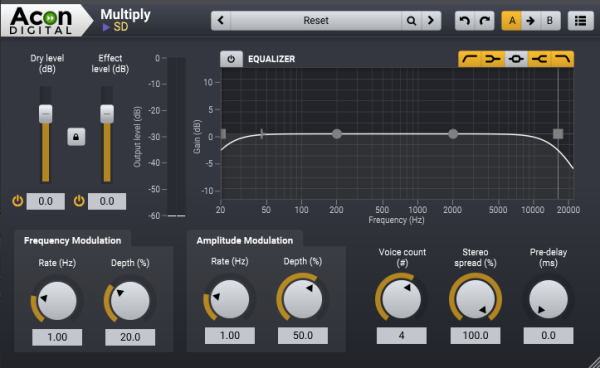Click the Dry level slider handle
Image resolution: width=600 pixels, height=368 pixels.
pyautogui.click(x=46, y=114)
